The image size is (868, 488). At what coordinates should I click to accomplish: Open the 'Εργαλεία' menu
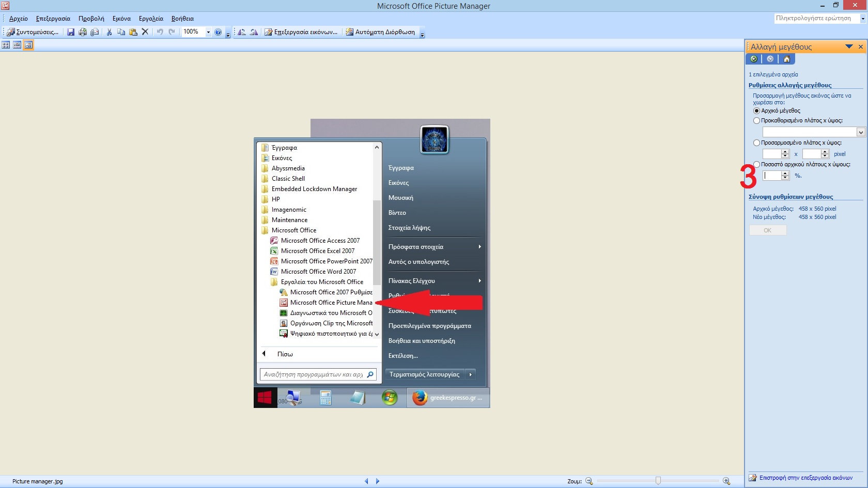151,19
